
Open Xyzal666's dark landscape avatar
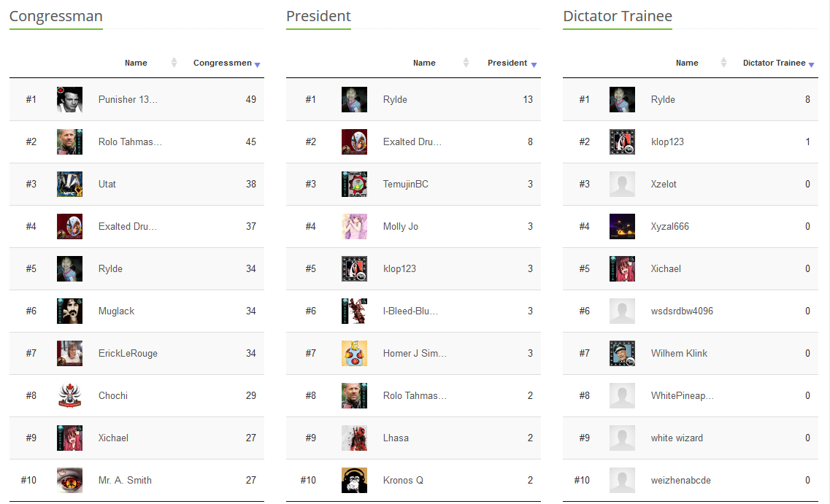click(x=622, y=226)
